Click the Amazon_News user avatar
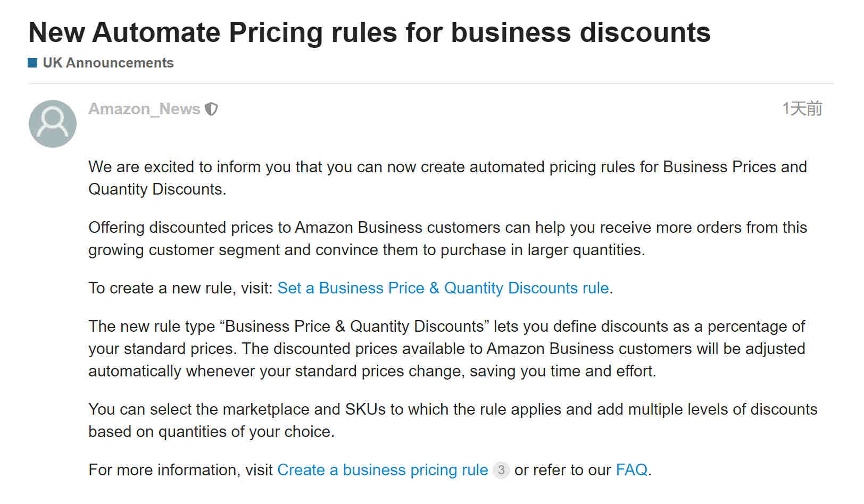This screenshot has width=864, height=504. point(53,124)
